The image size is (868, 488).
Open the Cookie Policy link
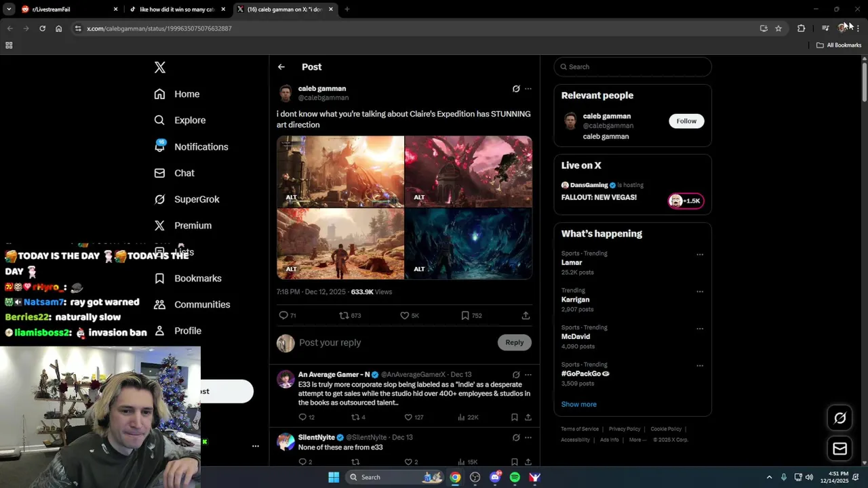(x=666, y=429)
